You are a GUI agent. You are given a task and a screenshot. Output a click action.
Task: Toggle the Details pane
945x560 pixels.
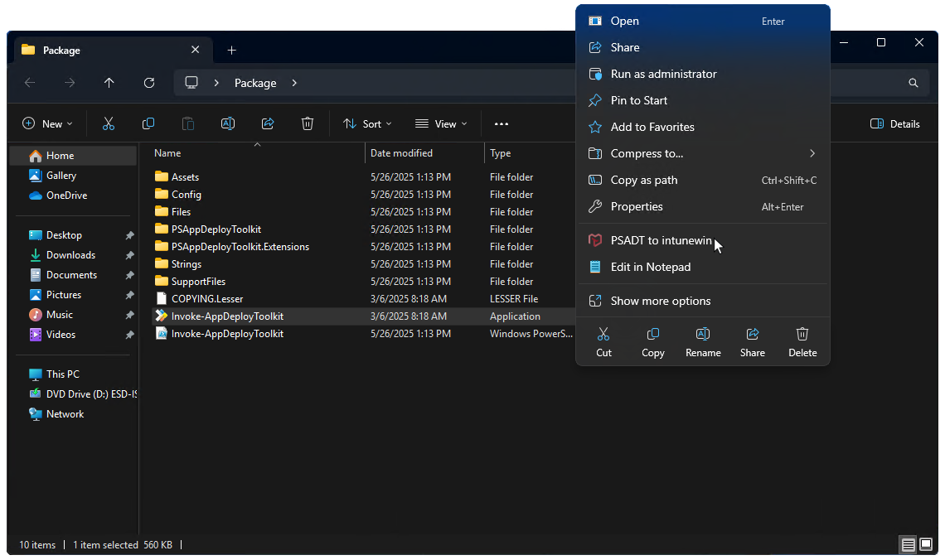[895, 124]
